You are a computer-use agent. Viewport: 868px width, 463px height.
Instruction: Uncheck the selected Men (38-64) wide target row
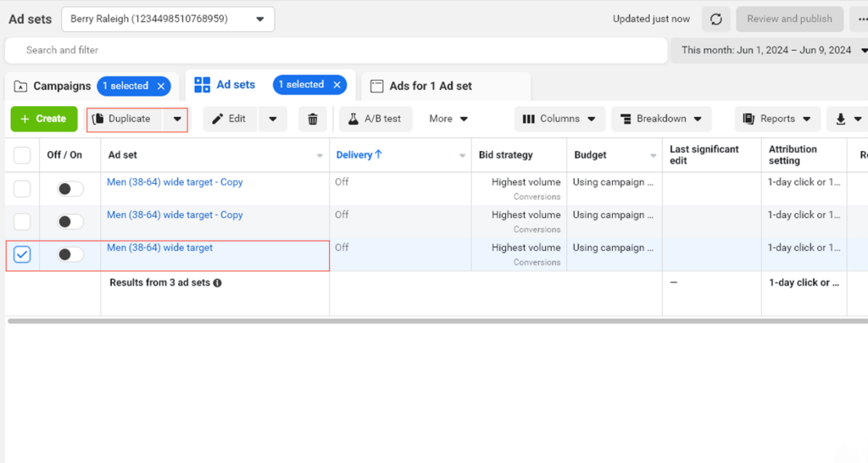coord(22,254)
